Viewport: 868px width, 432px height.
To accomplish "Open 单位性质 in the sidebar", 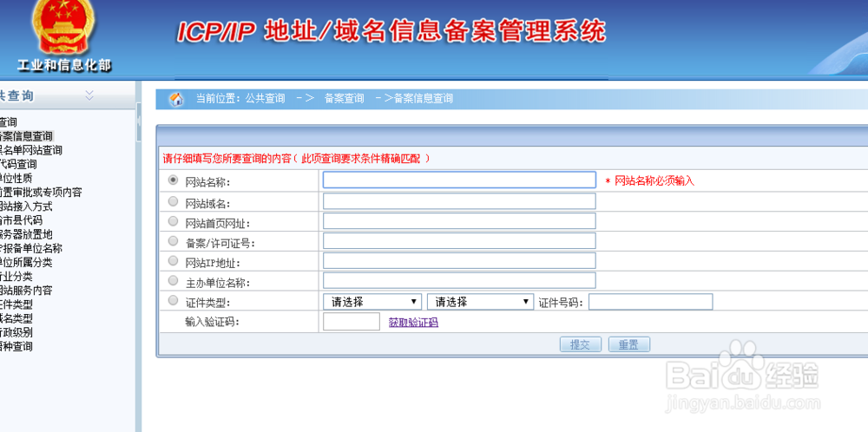I will (x=16, y=178).
